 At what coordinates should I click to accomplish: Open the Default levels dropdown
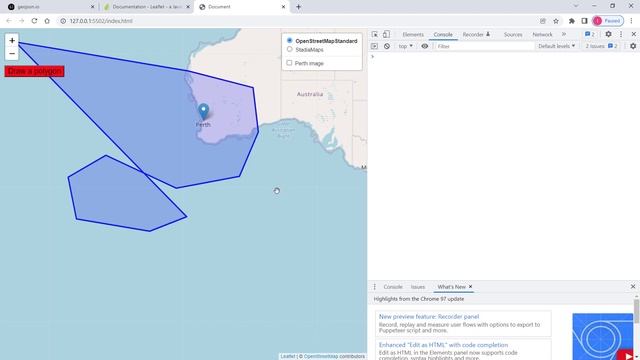(556, 46)
